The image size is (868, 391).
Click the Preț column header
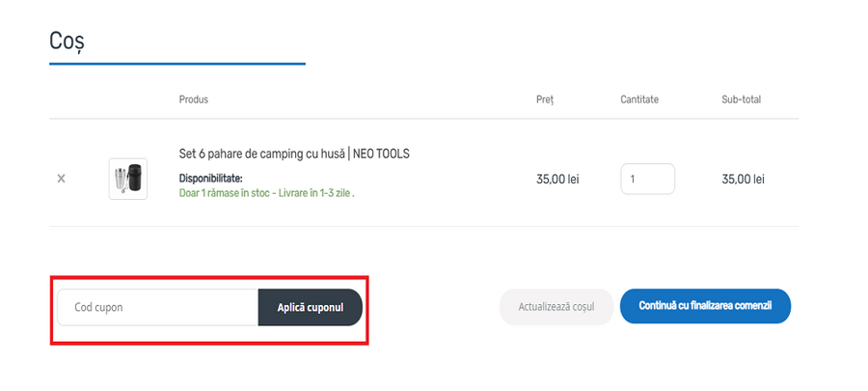545,99
